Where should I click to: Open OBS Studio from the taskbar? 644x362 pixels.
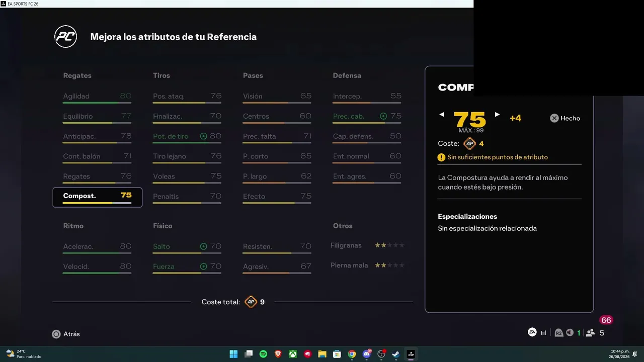point(381,354)
